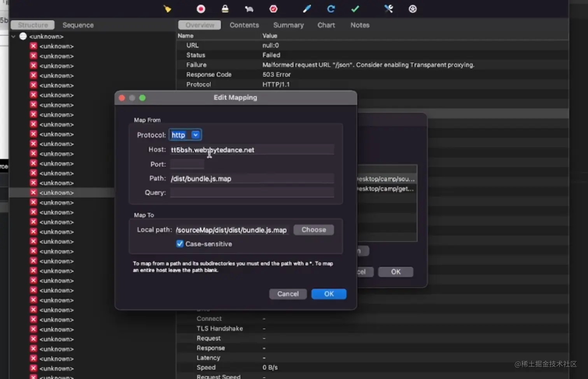Screen dimensions: 588x379
Task: Click the 'Malformed request URL' failure message
Action: click(368, 65)
